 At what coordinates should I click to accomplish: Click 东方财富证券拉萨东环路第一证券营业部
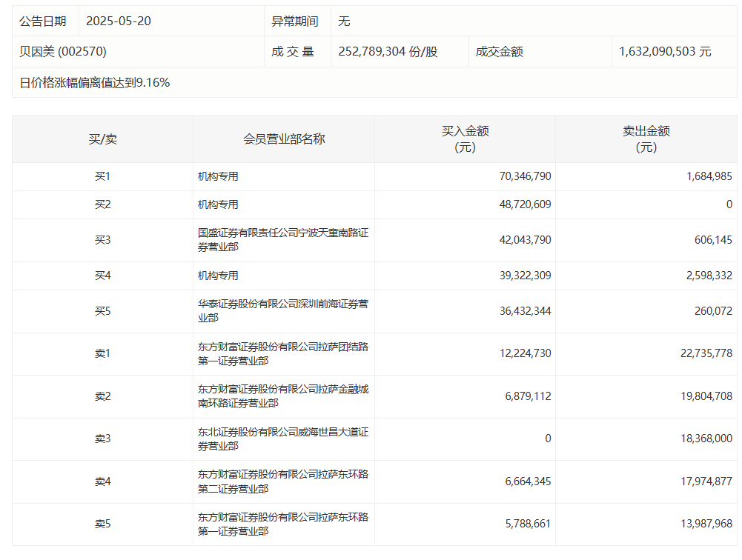283,524
